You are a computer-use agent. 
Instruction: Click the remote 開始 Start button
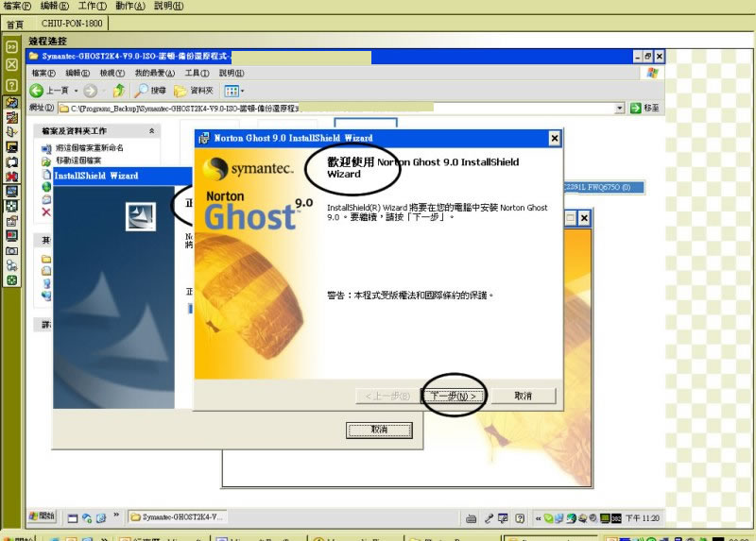[43, 516]
